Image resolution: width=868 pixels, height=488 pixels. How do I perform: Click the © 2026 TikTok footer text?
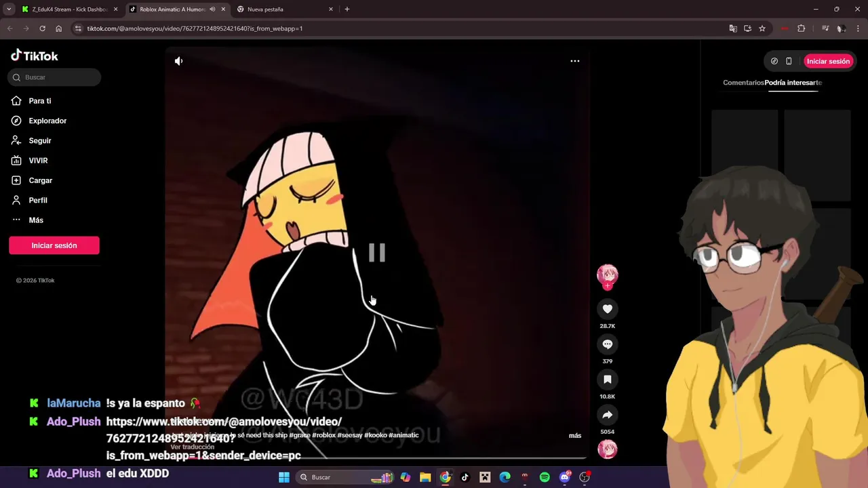point(35,281)
